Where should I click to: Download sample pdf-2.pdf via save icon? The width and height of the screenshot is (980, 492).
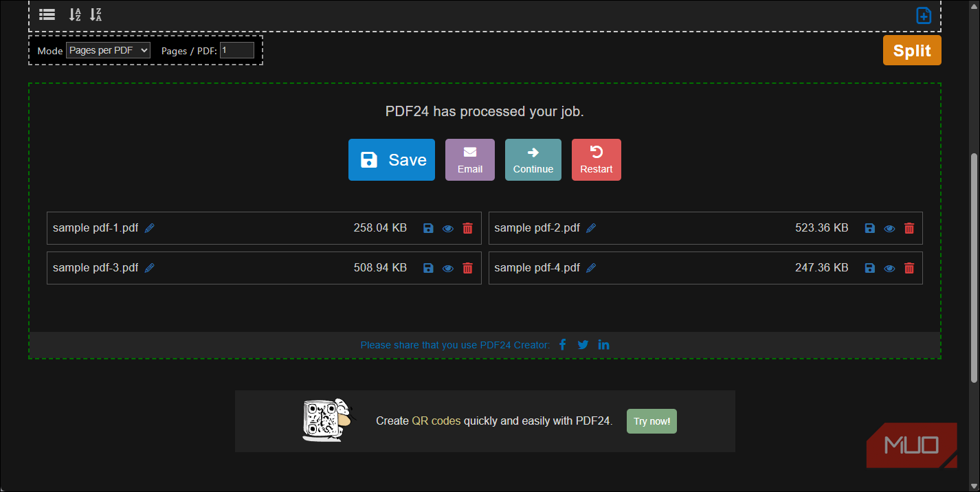pyautogui.click(x=869, y=228)
